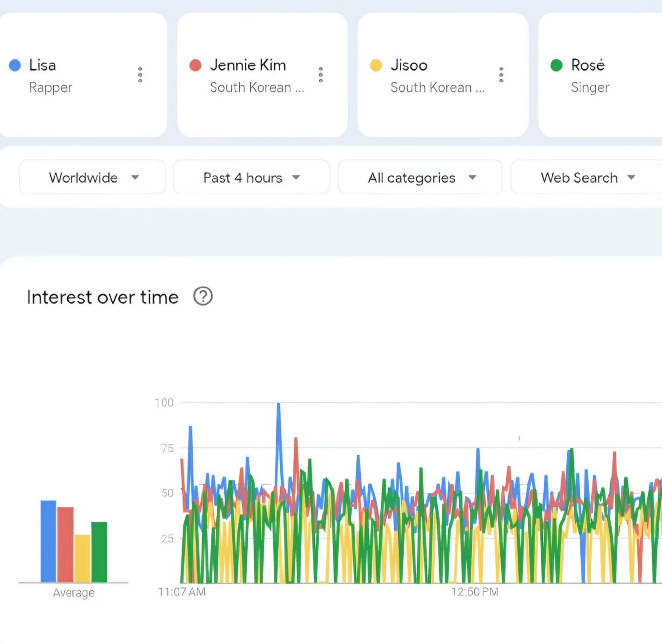Click the Jisoo search term name
662x644 pixels.
coord(409,65)
